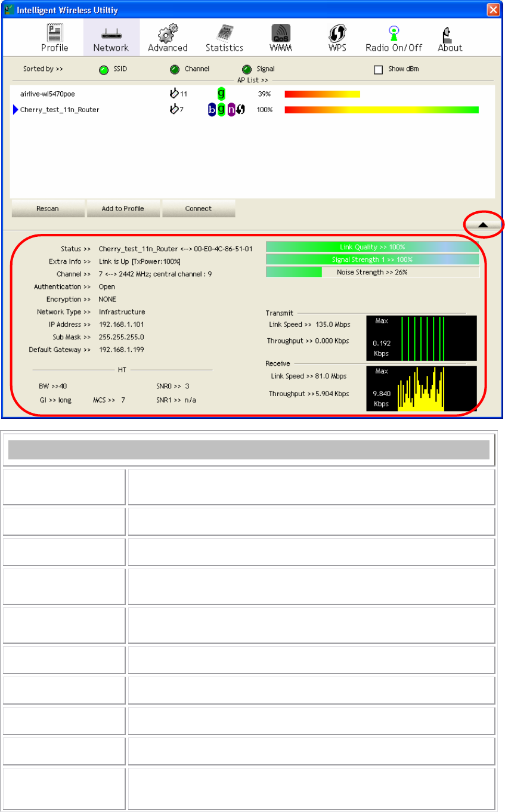This screenshot has height=812, width=505.
Task: Sort AP list by SSID
Action: (104, 69)
